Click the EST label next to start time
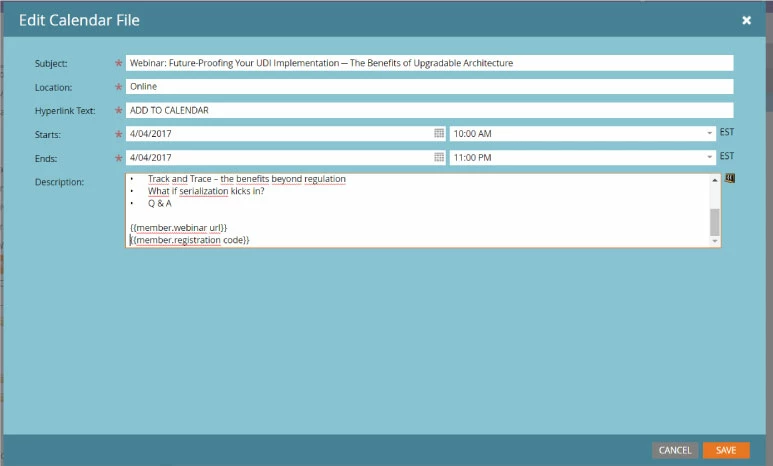The image size is (773, 466). pyautogui.click(x=727, y=132)
